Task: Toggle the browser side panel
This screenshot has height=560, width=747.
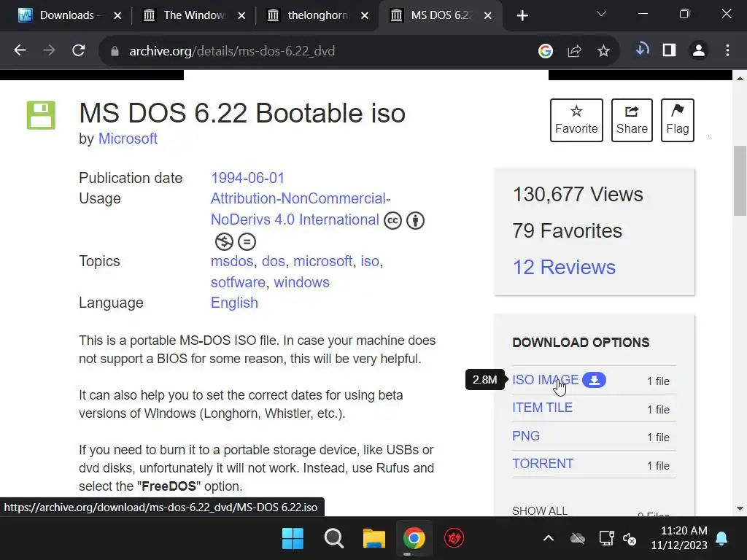Action: pos(670,50)
